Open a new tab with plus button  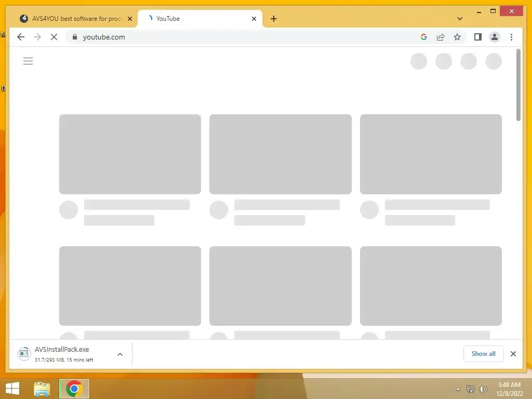pos(274,19)
